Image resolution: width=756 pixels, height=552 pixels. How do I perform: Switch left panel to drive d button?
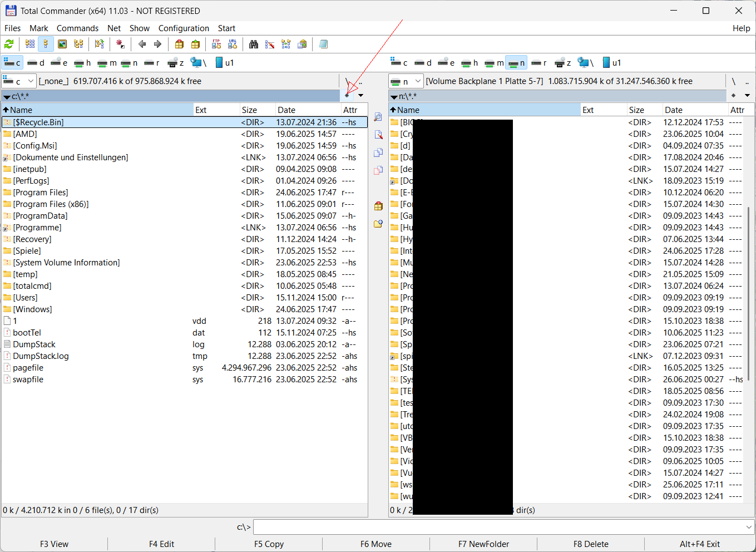[36, 63]
